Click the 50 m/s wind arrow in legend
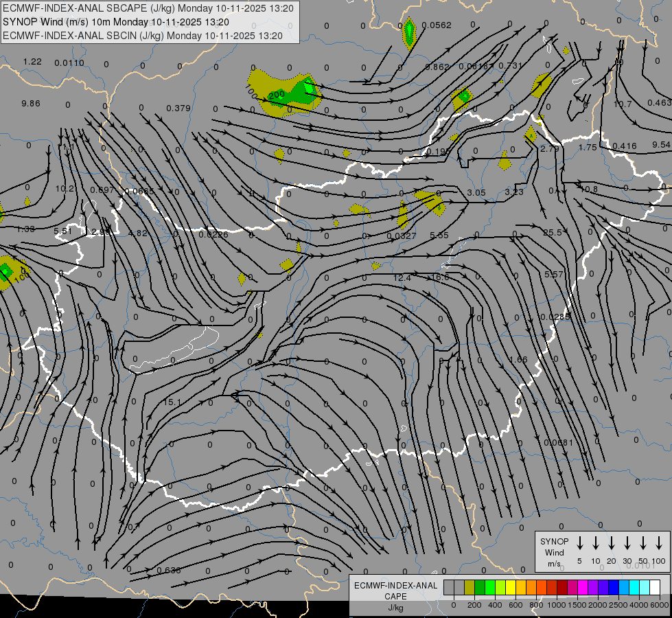Image resolution: width=672 pixels, height=618 pixels. coord(643,543)
